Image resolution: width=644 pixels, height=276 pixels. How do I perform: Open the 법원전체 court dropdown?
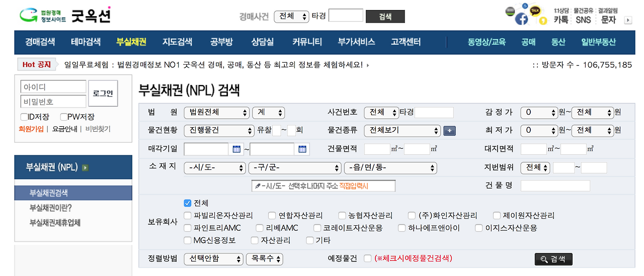pos(217,113)
